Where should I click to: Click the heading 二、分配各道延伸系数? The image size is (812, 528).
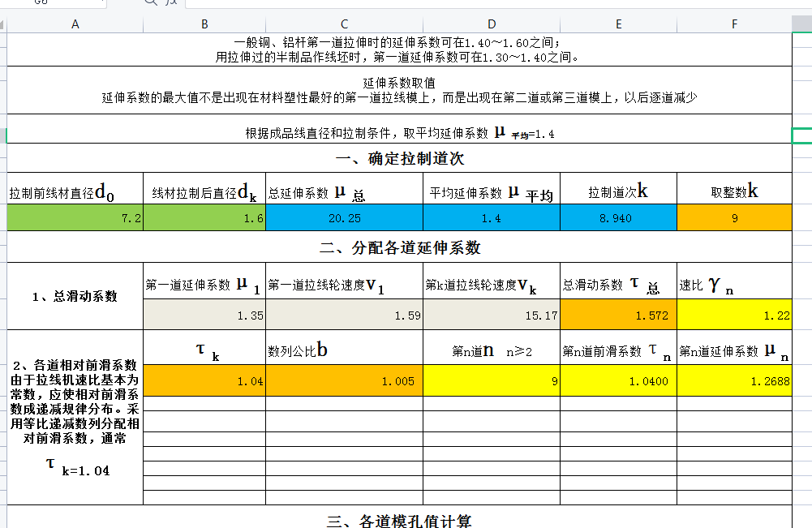(x=399, y=247)
